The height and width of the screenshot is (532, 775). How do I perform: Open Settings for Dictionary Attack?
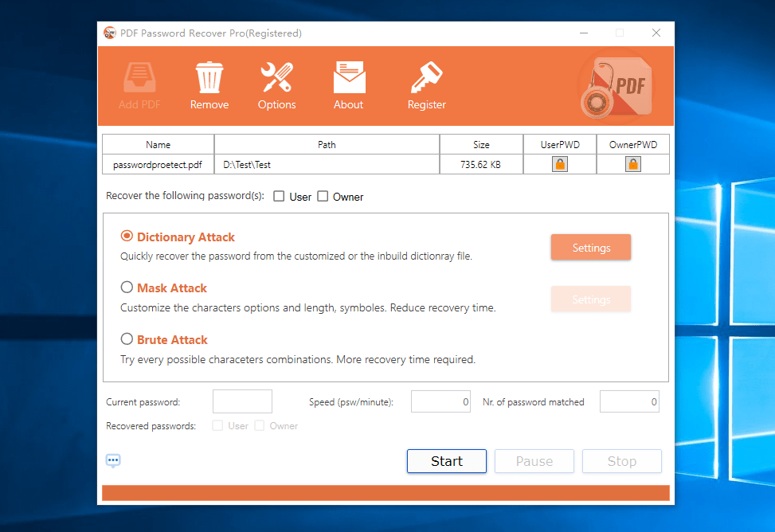tap(591, 247)
